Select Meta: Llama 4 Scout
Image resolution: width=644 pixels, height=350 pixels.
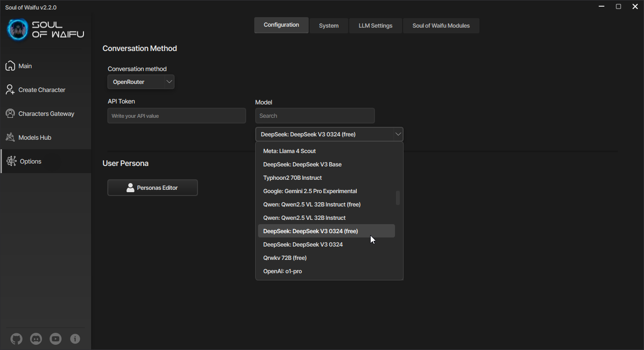[x=326, y=151]
